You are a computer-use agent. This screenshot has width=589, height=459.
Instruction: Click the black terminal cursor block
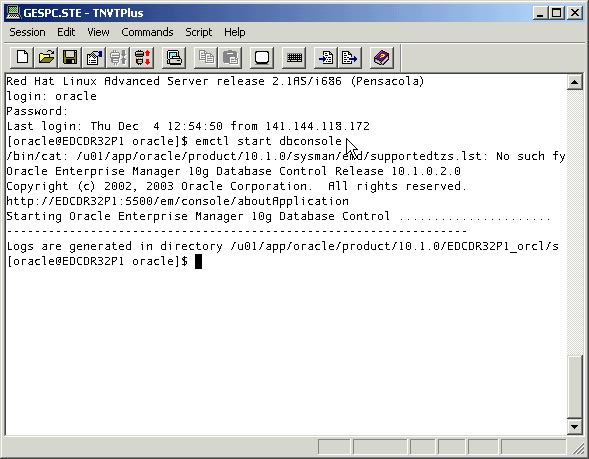click(x=199, y=261)
